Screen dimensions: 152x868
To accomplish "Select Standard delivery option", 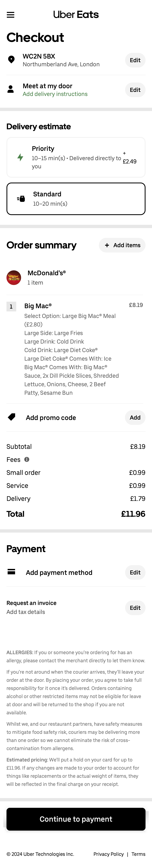I will [x=76, y=199].
